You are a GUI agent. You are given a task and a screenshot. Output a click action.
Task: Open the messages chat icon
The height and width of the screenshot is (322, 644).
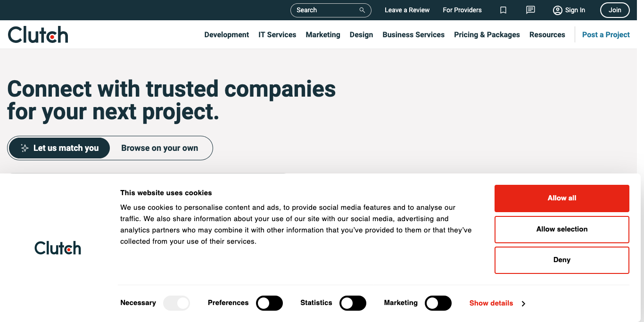click(x=530, y=10)
